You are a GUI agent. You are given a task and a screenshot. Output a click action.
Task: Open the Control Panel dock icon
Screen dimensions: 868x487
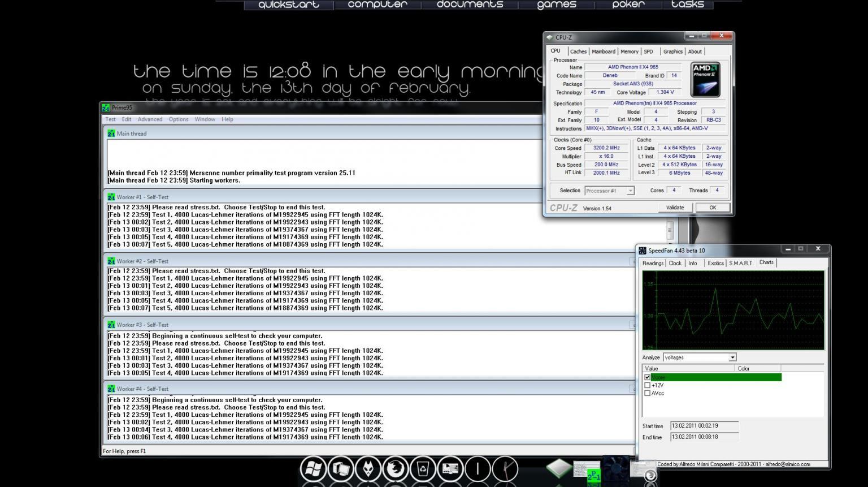tap(450, 469)
